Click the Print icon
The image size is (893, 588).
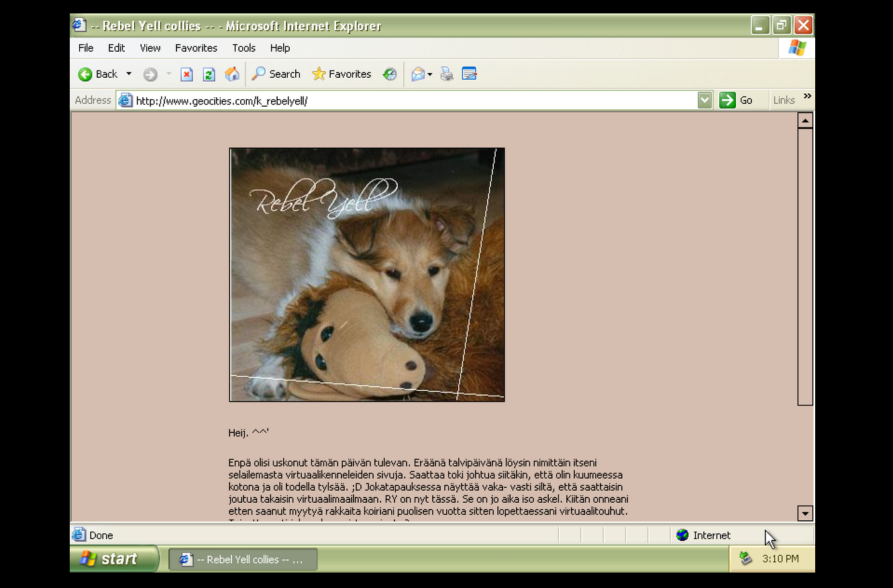coord(447,74)
